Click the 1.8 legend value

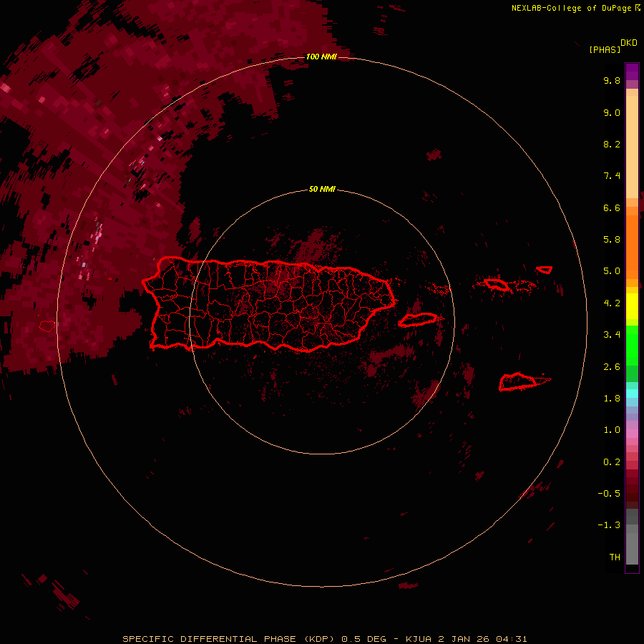[x=612, y=399]
